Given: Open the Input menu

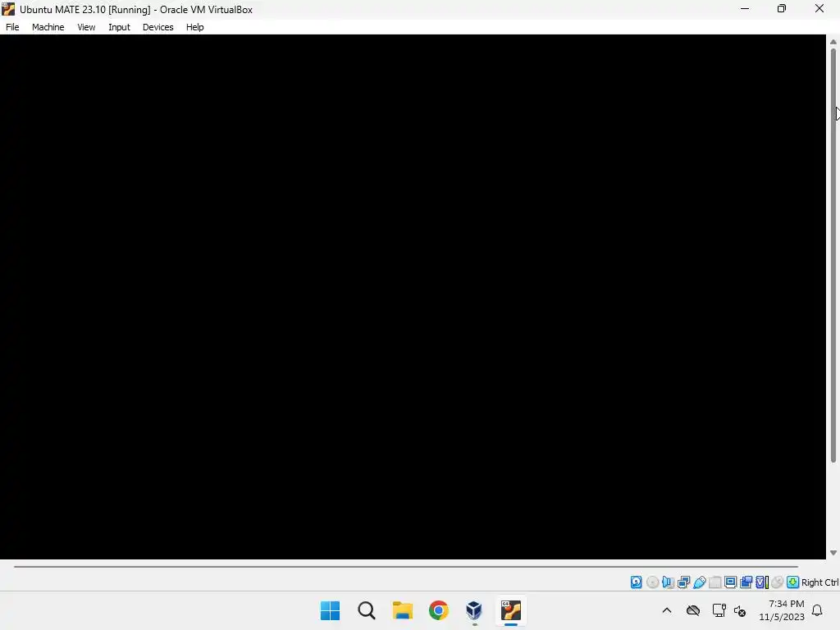Looking at the screenshot, I should click(x=119, y=27).
